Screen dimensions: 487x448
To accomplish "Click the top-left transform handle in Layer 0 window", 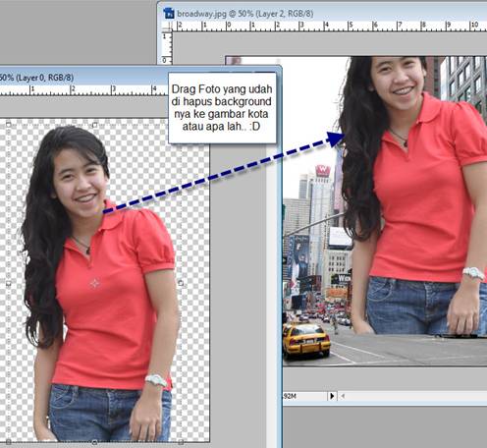I will coord(9,124).
